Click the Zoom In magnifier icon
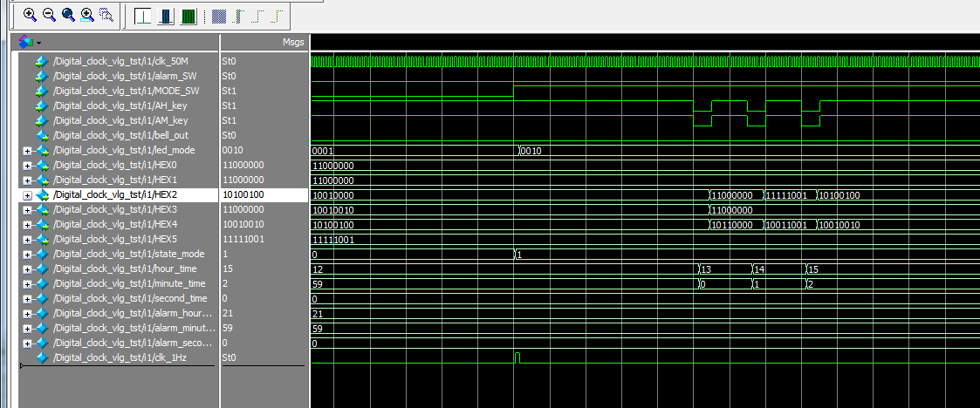 point(30,14)
